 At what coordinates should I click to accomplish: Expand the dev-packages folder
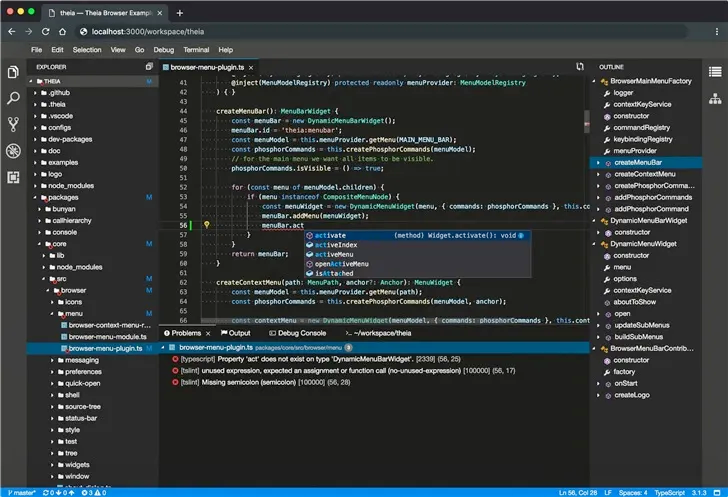click(x=35, y=139)
